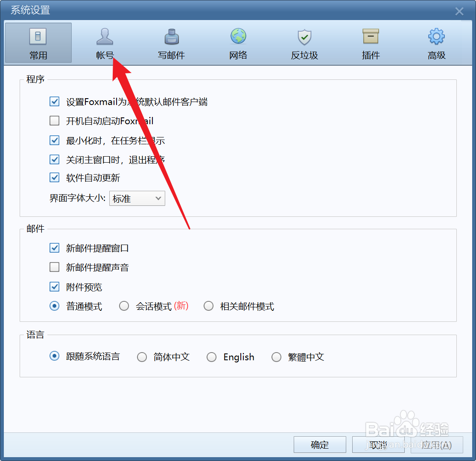Screen dimensions: 476x461
Task: Select 繁體中文 language option
Action: pos(276,357)
